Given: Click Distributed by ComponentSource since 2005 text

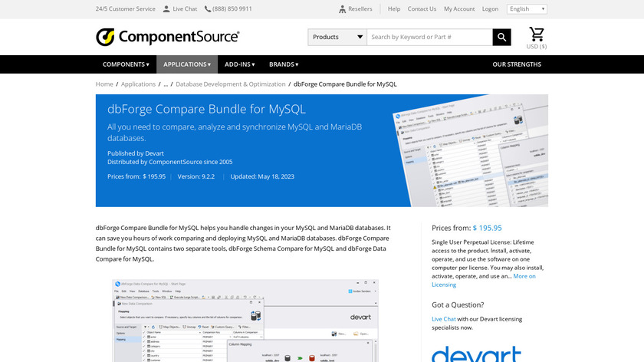Looking at the screenshot, I should click(x=169, y=162).
